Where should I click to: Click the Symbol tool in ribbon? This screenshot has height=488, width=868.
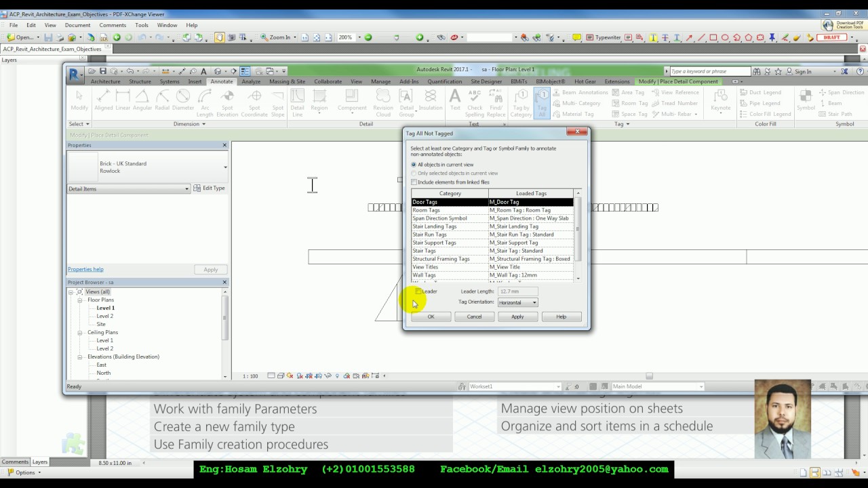(806, 100)
